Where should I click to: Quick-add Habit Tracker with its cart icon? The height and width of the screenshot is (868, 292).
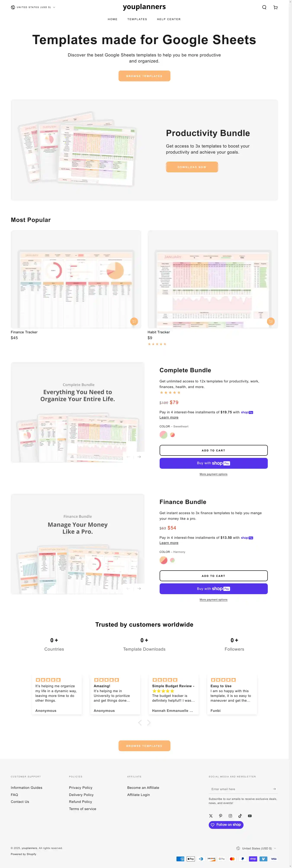[x=270, y=321]
